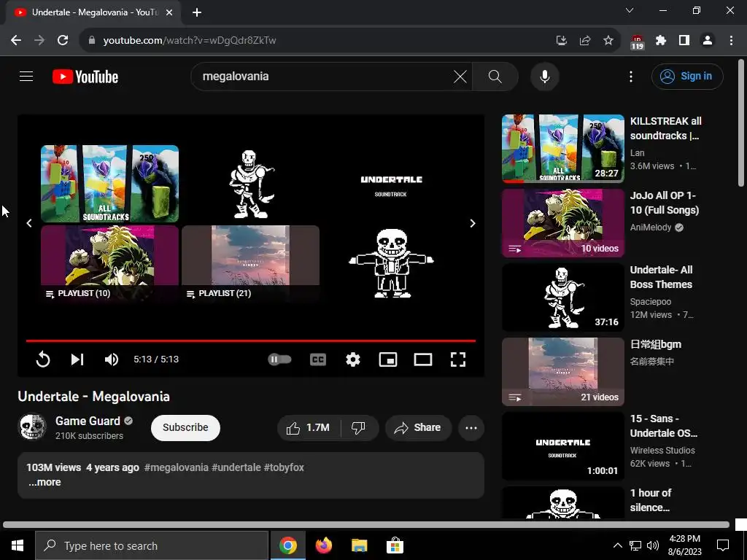The image size is (747, 560).
Task: Open All Soundtracks end-screen thumbnail
Action: point(109,183)
